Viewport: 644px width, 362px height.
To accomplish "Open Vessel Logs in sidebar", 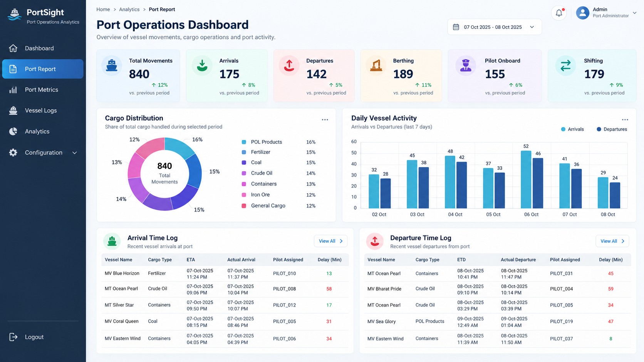I will [43, 110].
